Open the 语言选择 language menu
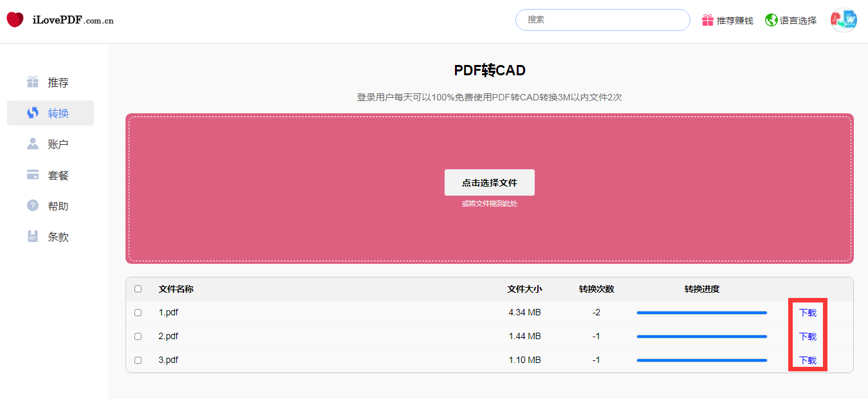Screen dimensions: 868x399 798,21
